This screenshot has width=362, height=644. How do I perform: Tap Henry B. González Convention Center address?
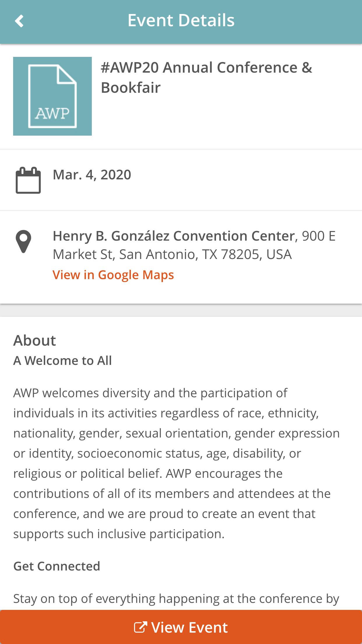coord(194,245)
